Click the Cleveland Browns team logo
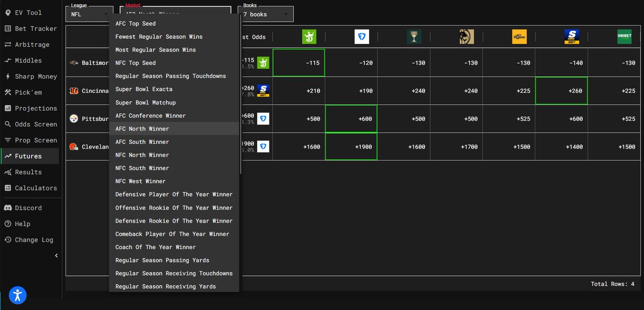Screen dimensions: 644x310 click(x=74, y=146)
